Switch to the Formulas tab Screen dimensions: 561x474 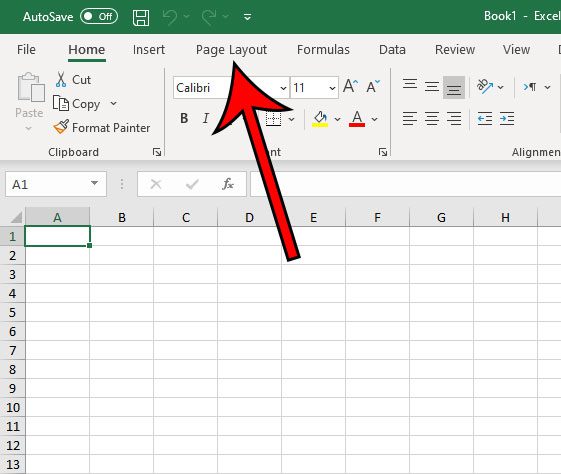click(323, 50)
